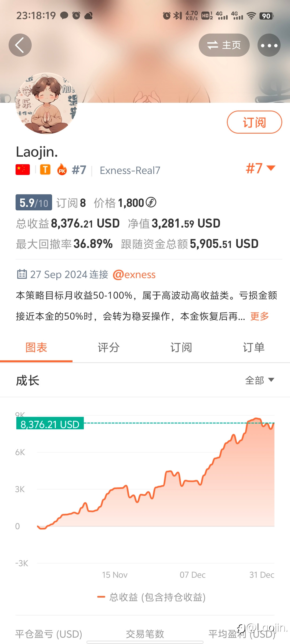Tap the coin icon beside price 1,800
This screenshot has height=644, width=290.
click(x=151, y=202)
